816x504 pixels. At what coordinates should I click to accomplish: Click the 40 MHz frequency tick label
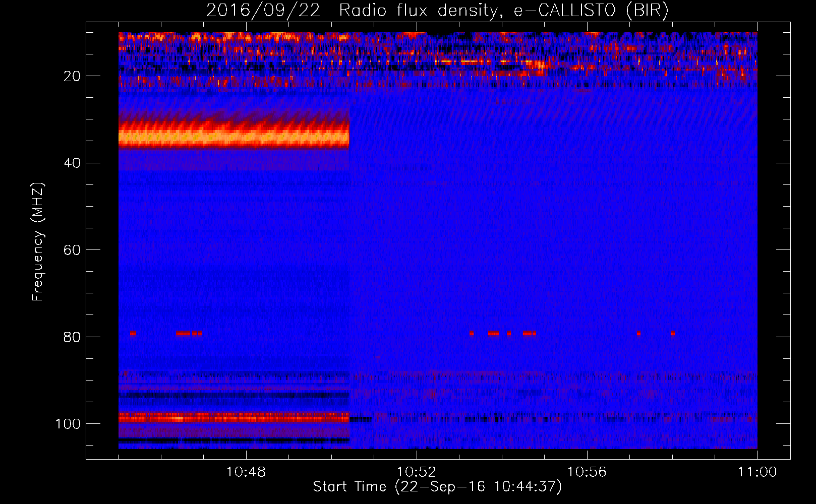tap(73, 163)
